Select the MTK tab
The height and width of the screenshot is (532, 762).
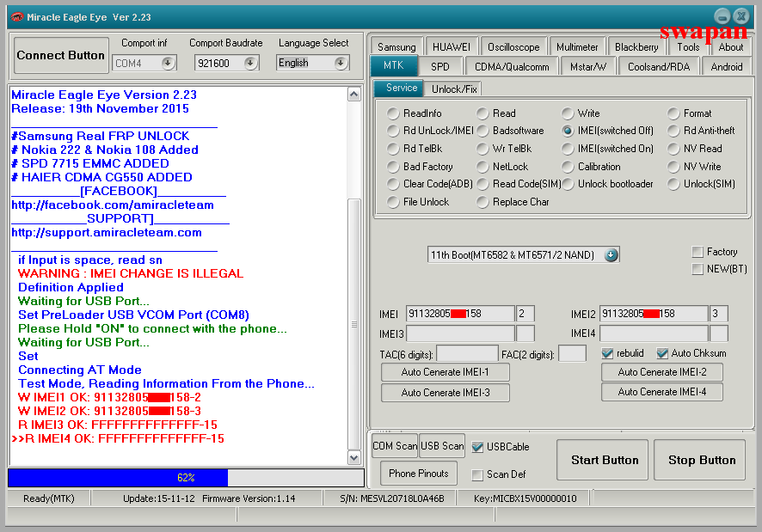click(394, 65)
